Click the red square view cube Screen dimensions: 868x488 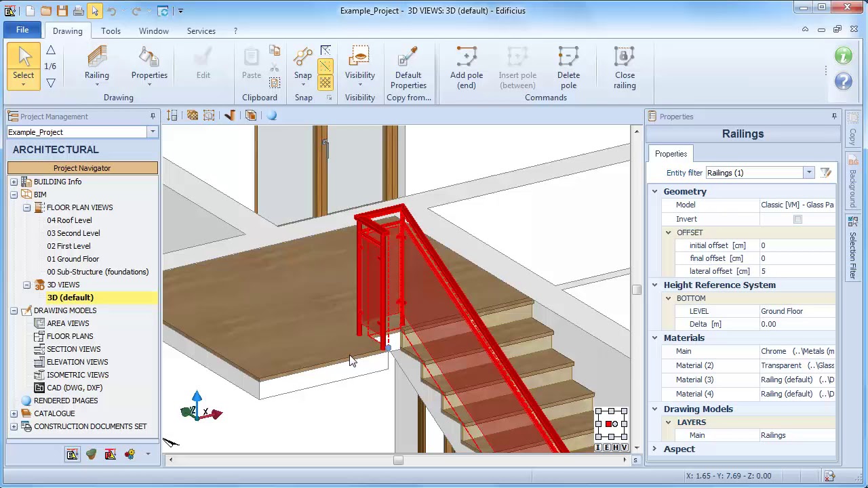[x=610, y=424]
